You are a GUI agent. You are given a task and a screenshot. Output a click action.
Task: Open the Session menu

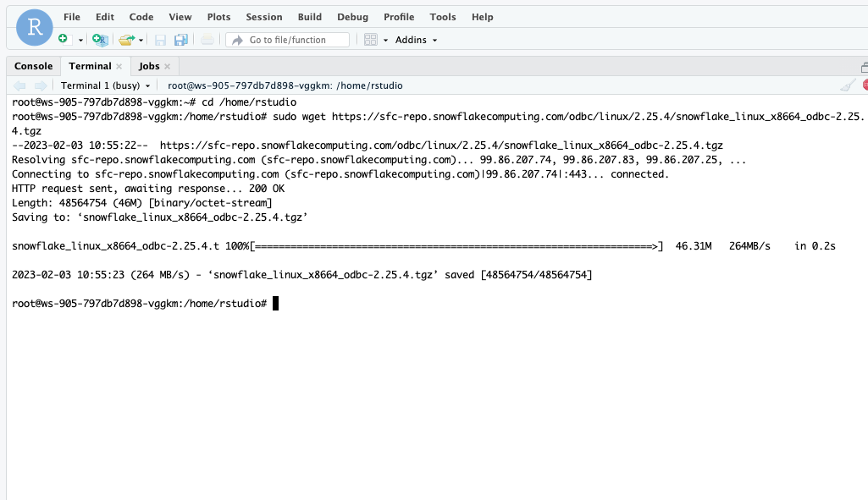pyautogui.click(x=264, y=17)
